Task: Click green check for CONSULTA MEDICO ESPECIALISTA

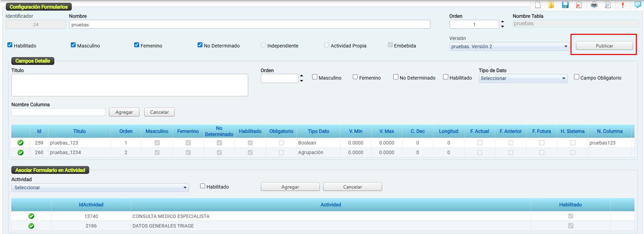Action: coord(31,216)
